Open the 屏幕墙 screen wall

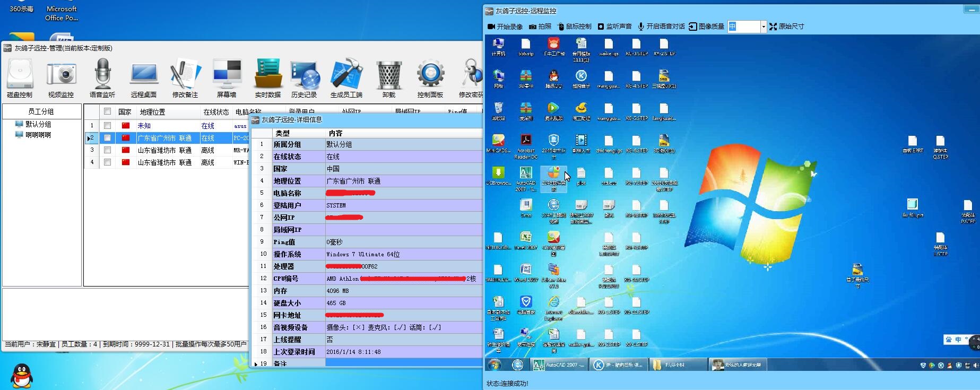click(227, 78)
